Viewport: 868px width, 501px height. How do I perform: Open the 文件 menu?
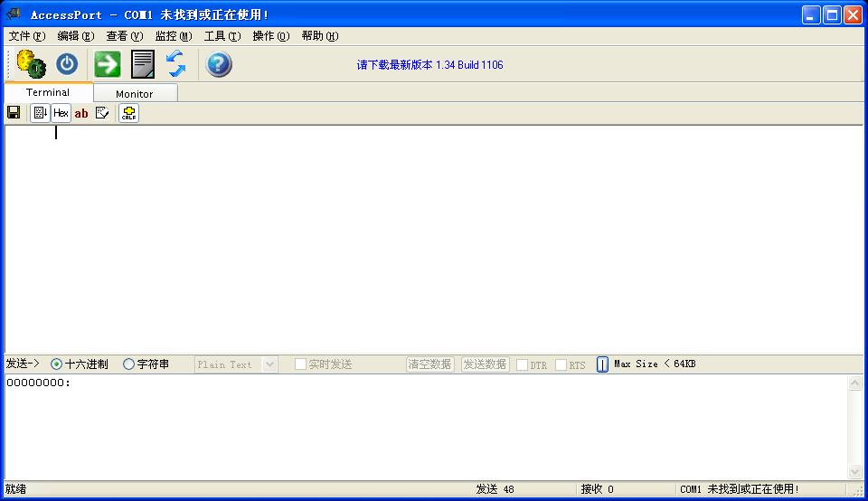click(x=26, y=36)
